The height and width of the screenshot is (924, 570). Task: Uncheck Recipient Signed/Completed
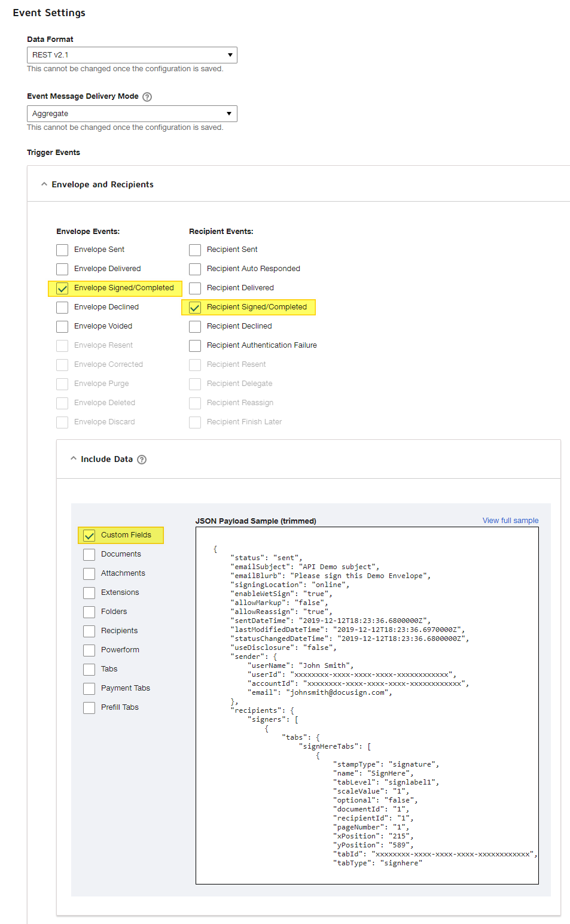click(x=195, y=308)
